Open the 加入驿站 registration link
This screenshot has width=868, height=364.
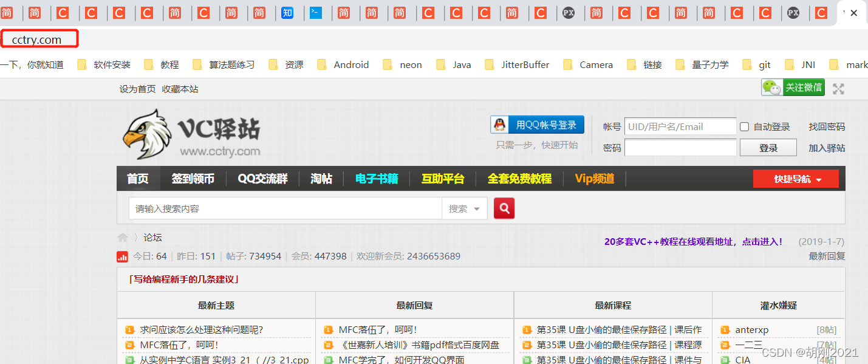pos(826,147)
